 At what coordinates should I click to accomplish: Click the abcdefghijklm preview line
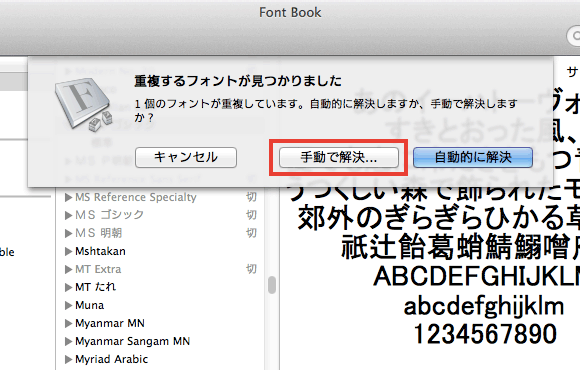(x=484, y=306)
